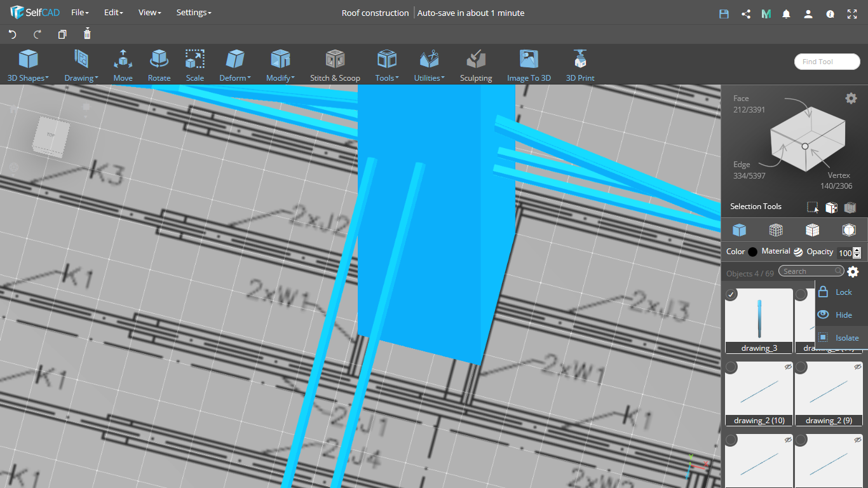Open Stitch & Scoop tool
This screenshot has height=488, width=868.
[335, 66]
